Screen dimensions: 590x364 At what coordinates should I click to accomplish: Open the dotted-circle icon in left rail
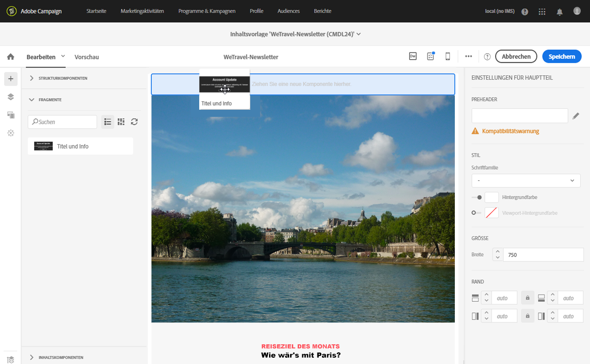coord(11,133)
